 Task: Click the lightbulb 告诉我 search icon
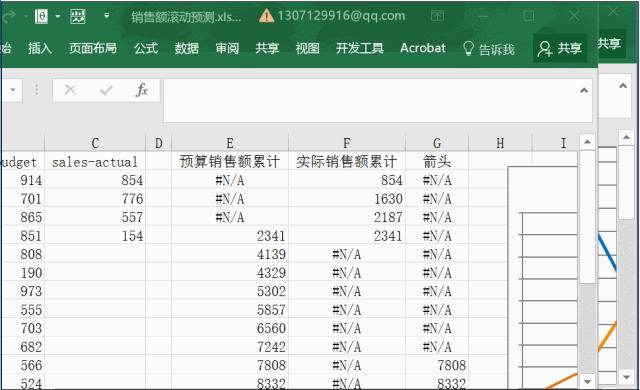coord(468,49)
